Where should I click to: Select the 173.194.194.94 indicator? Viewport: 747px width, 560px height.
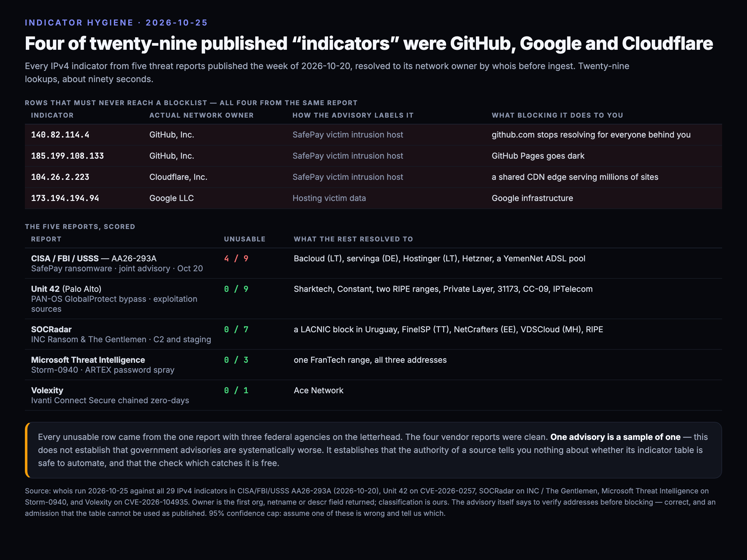point(65,198)
